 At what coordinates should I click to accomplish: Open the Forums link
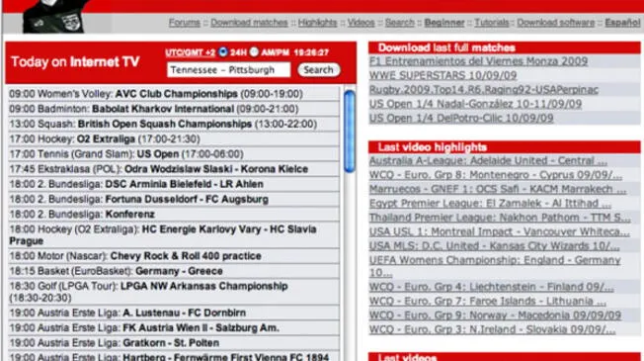pos(185,23)
